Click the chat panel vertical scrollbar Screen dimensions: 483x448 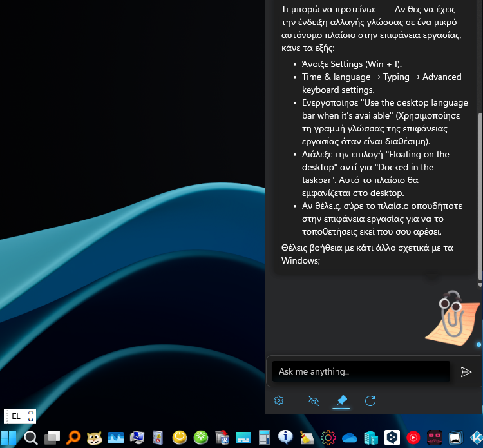(479, 193)
